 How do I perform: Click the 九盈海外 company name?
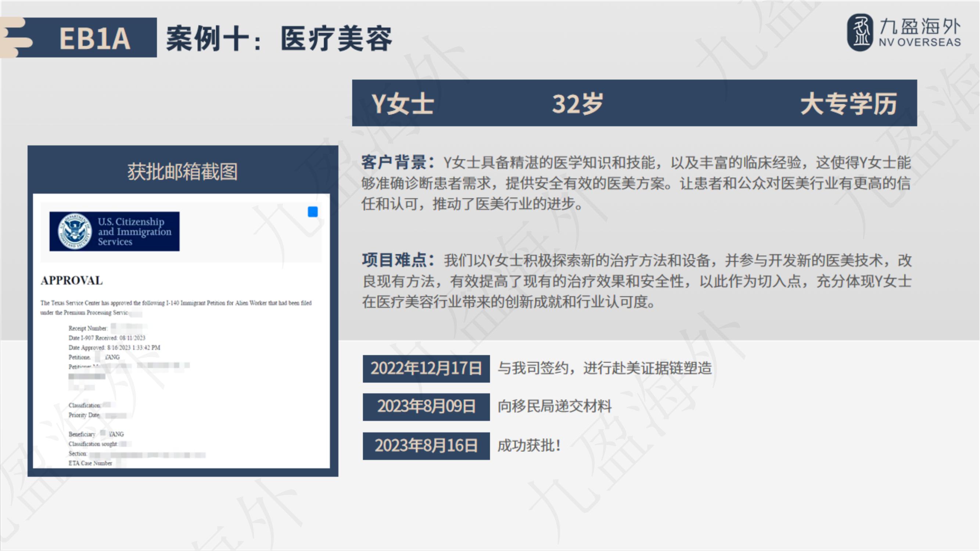(920, 26)
